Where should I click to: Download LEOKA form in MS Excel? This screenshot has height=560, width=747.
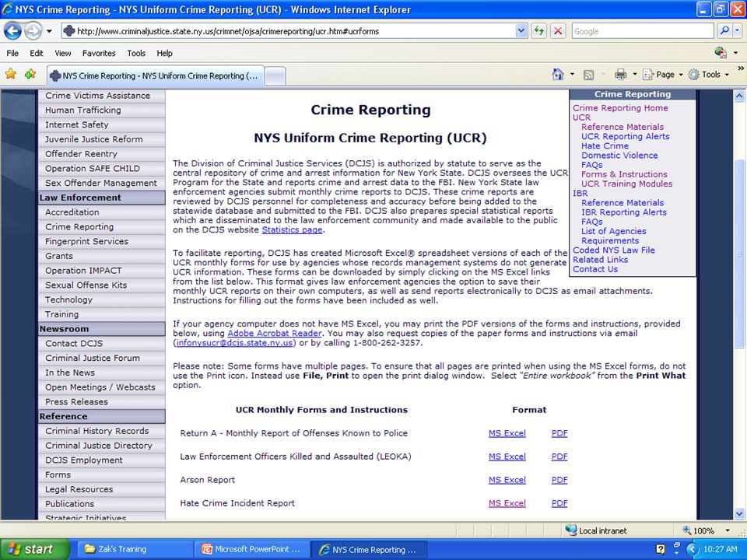tap(507, 457)
